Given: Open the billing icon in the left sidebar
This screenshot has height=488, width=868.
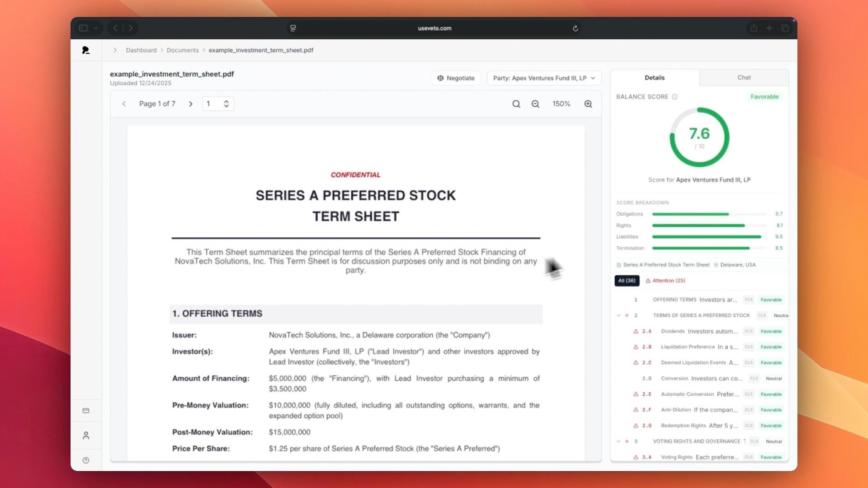Looking at the screenshot, I should (86, 410).
